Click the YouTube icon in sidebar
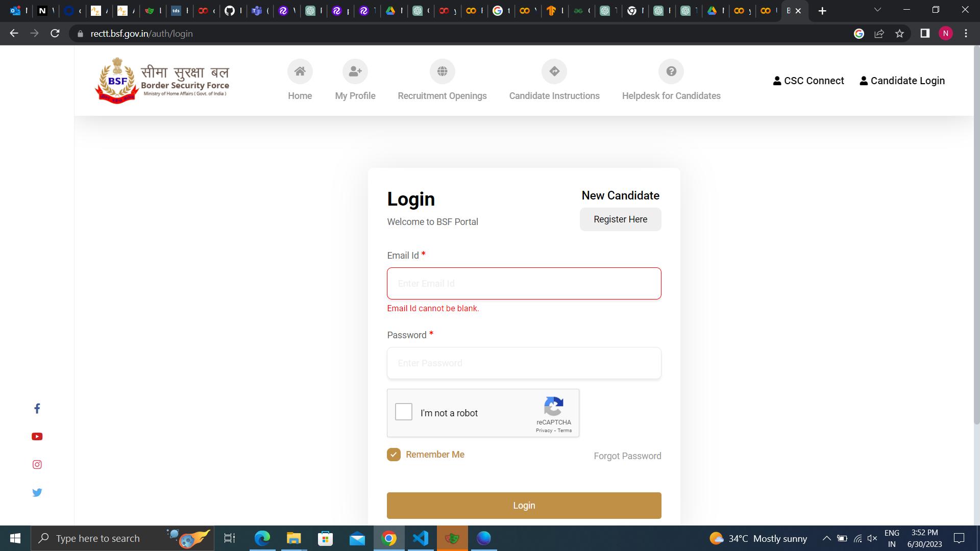Screen dimensions: 980x551 coord(37,436)
